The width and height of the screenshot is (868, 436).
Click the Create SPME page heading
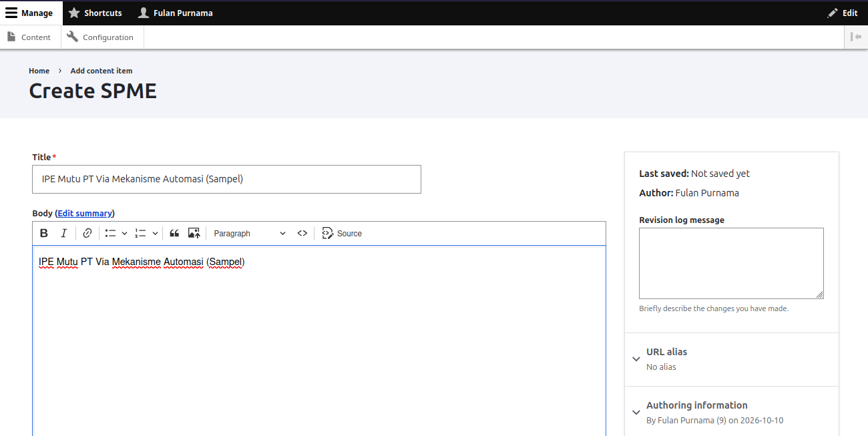coord(93,91)
